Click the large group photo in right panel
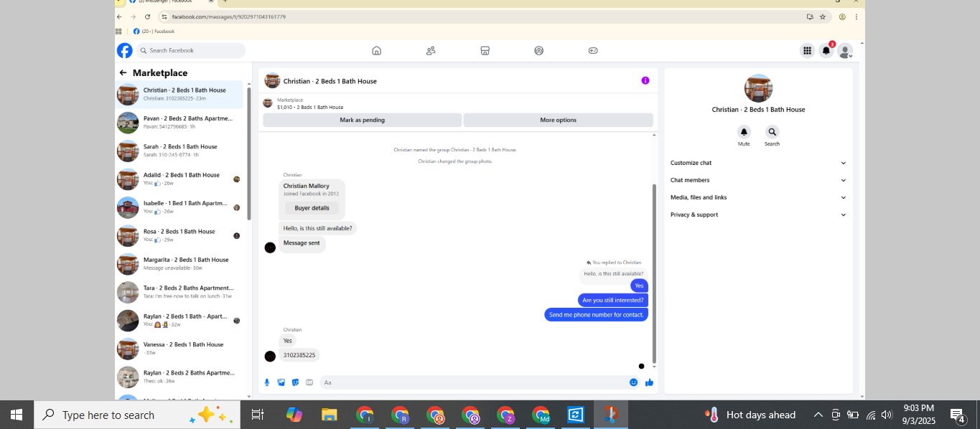980x429 pixels. pyautogui.click(x=758, y=88)
